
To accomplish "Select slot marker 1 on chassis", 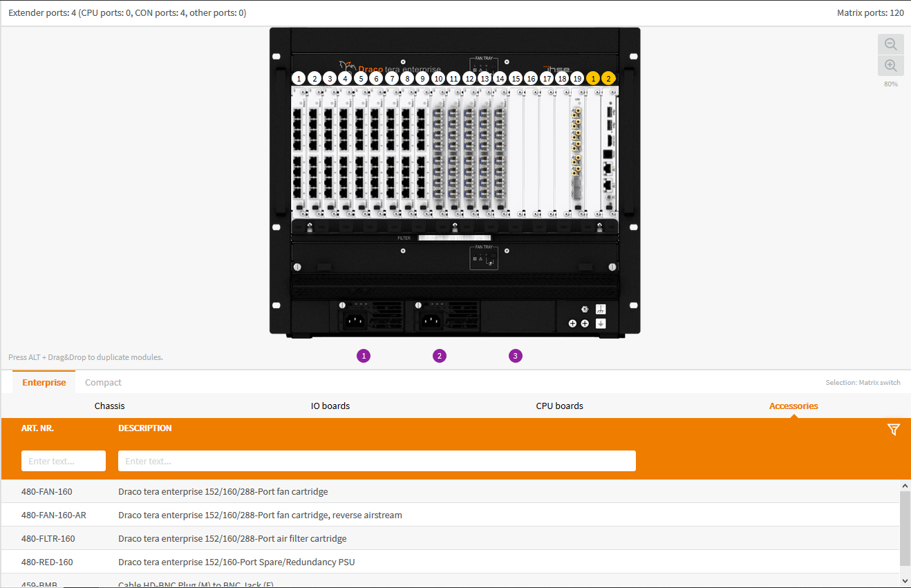I will pos(299,79).
